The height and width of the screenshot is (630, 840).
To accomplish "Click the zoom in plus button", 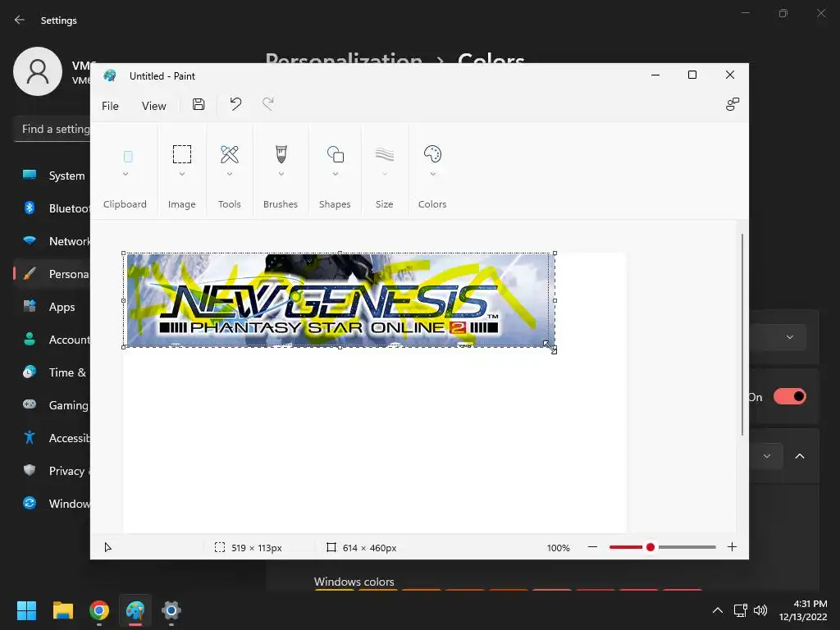I will (732, 547).
